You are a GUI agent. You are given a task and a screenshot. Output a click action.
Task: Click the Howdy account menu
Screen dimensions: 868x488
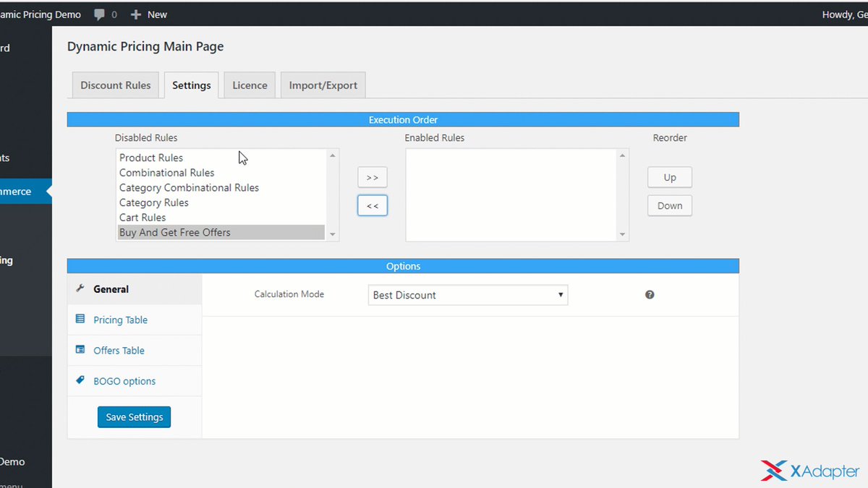845,14
